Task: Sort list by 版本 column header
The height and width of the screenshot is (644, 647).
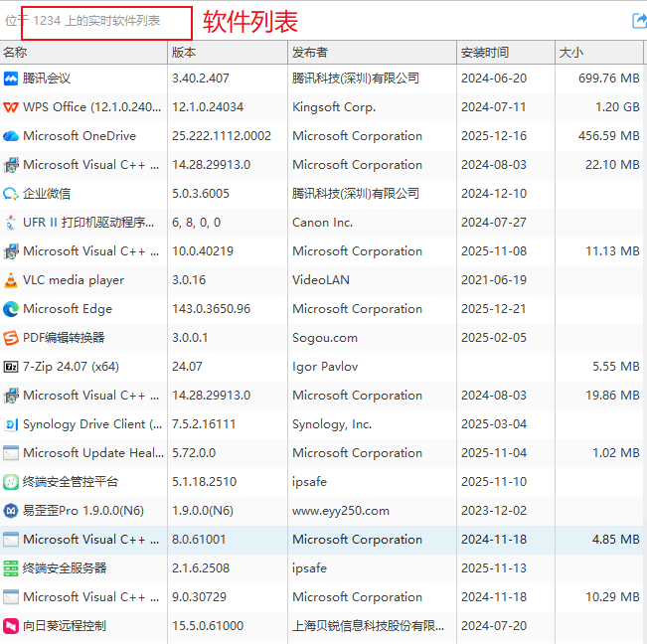Action: point(184,53)
